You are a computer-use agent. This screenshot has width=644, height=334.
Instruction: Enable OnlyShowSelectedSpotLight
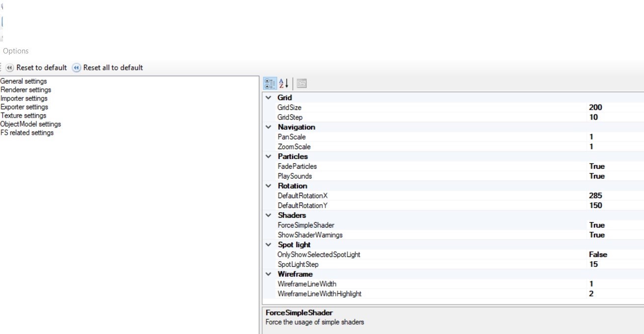coord(599,255)
